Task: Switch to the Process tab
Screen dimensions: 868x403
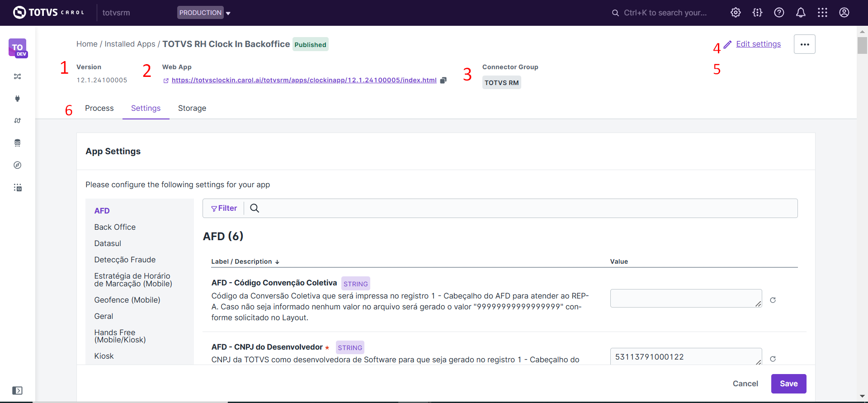Action: (99, 108)
